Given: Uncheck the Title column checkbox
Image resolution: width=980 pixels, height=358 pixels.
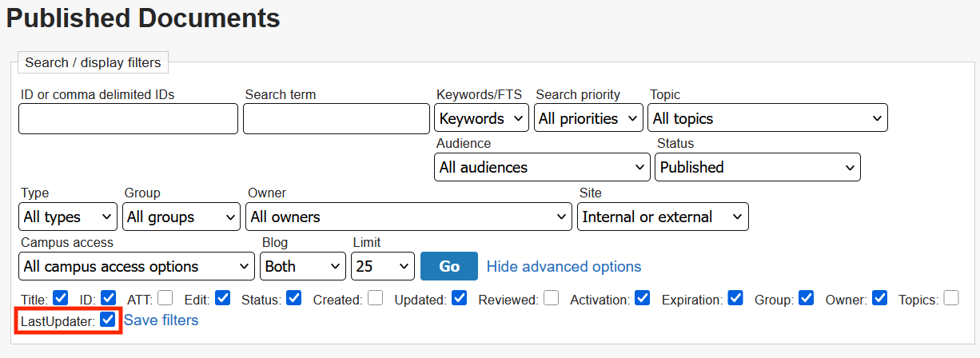Looking at the screenshot, I should coord(60,299).
